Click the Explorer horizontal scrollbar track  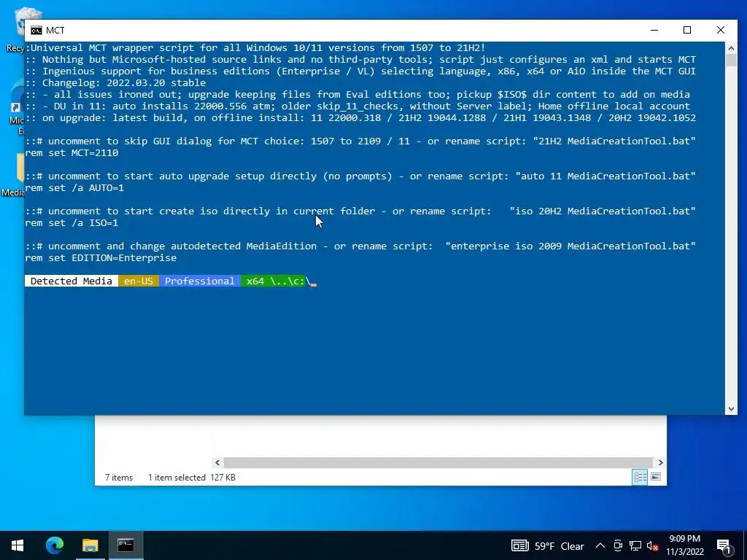click(x=438, y=462)
